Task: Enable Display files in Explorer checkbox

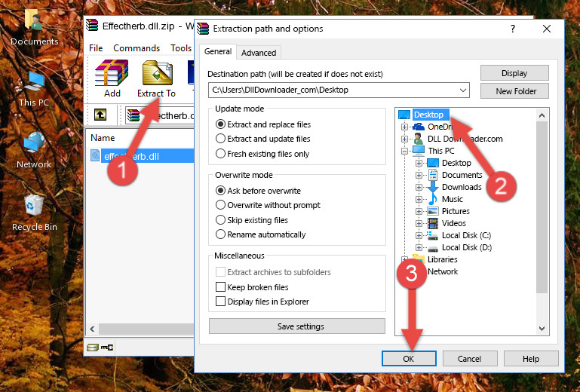Action: coord(220,302)
